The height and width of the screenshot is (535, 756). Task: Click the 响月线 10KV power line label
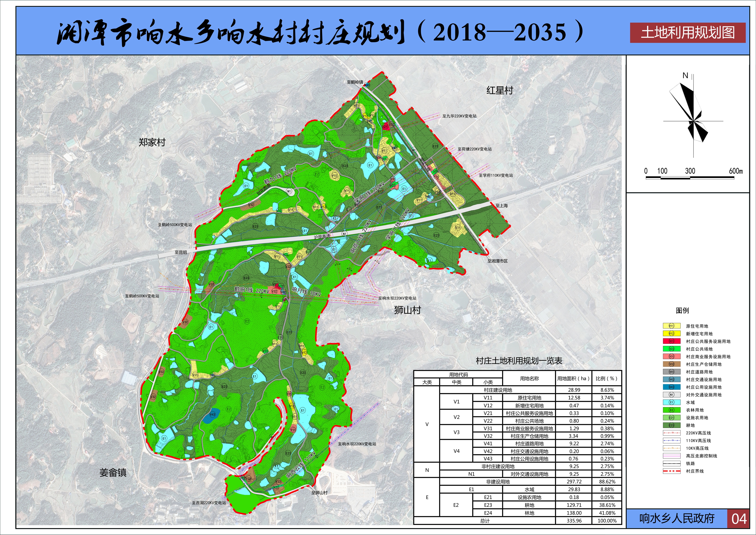[x=306, y=292]
